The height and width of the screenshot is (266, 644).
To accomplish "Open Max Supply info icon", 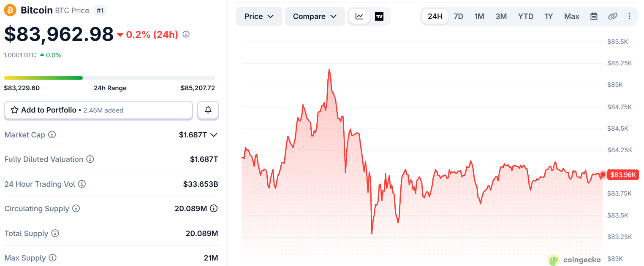I will tap(53, 258).
